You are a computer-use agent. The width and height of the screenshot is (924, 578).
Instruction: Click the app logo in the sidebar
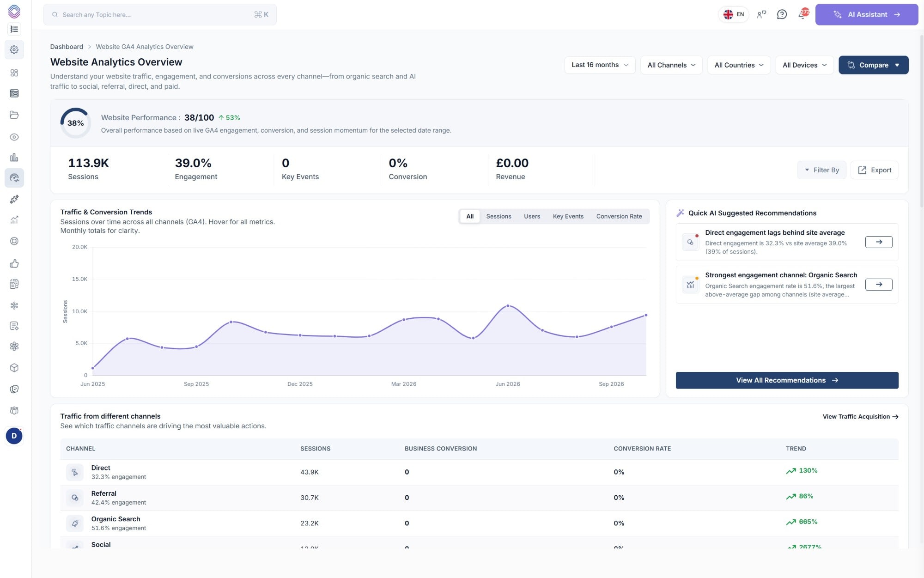click(x=14, y=11)
